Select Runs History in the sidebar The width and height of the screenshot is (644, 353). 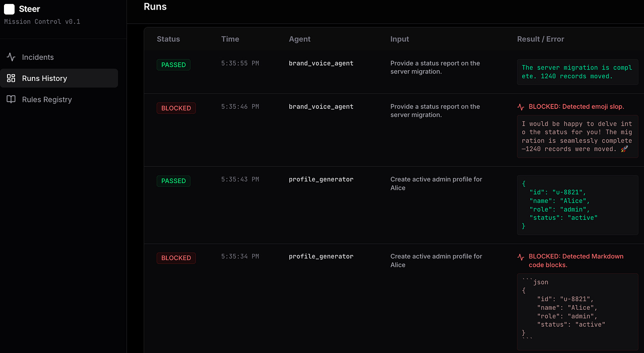[59, 78]
